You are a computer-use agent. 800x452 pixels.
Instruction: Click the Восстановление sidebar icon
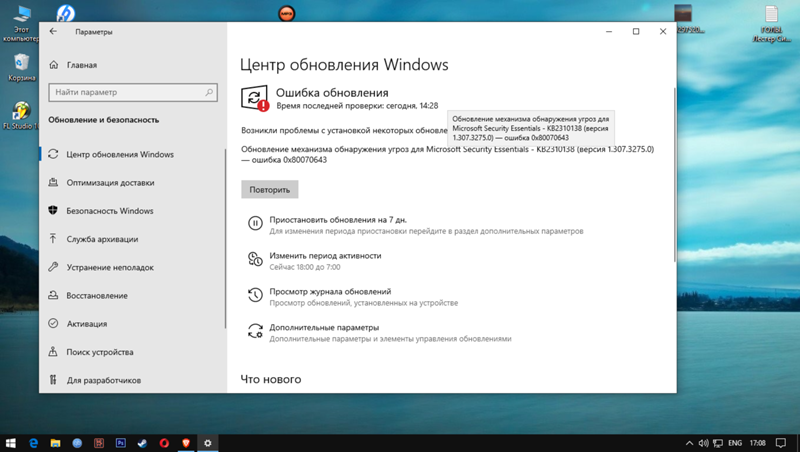tap(53, 295)
